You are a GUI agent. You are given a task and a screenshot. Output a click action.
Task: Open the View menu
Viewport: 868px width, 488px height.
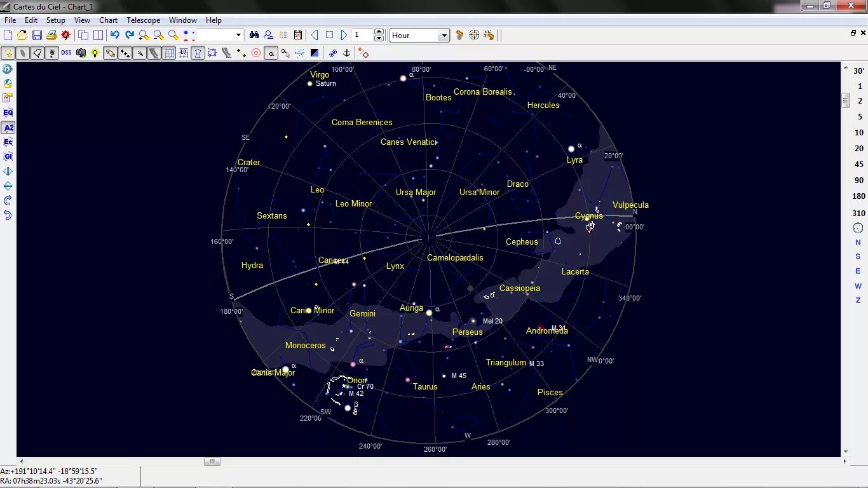[83, 20]
